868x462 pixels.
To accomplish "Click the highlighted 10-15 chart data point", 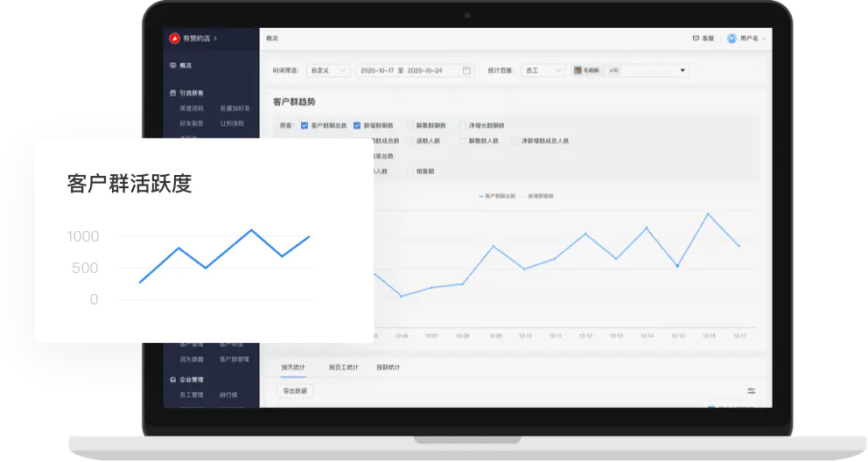I will pos(677,266).
